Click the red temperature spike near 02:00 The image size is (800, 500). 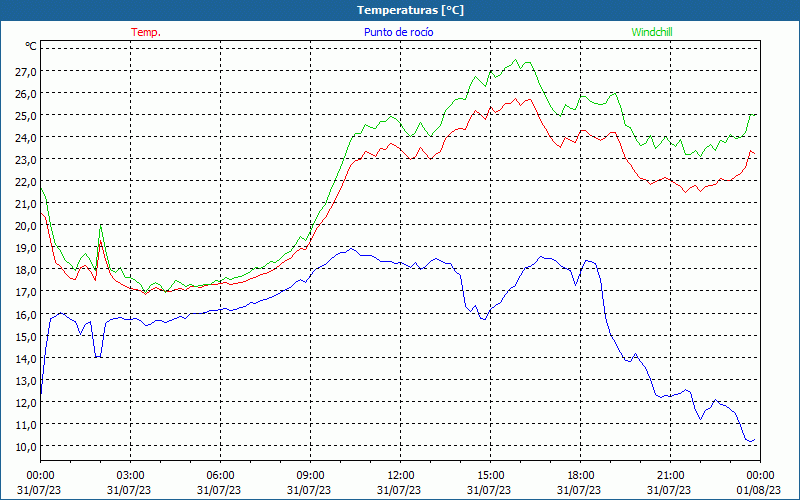click(x=101, y=242)
